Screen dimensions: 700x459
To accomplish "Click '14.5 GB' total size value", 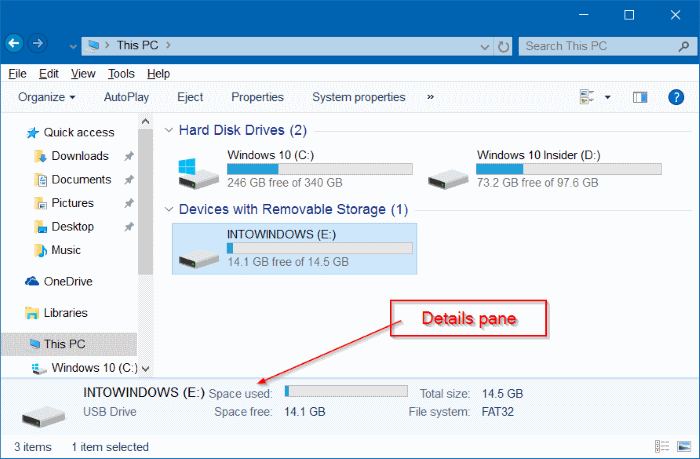I will pyautogui.click(x=502, y=394).
